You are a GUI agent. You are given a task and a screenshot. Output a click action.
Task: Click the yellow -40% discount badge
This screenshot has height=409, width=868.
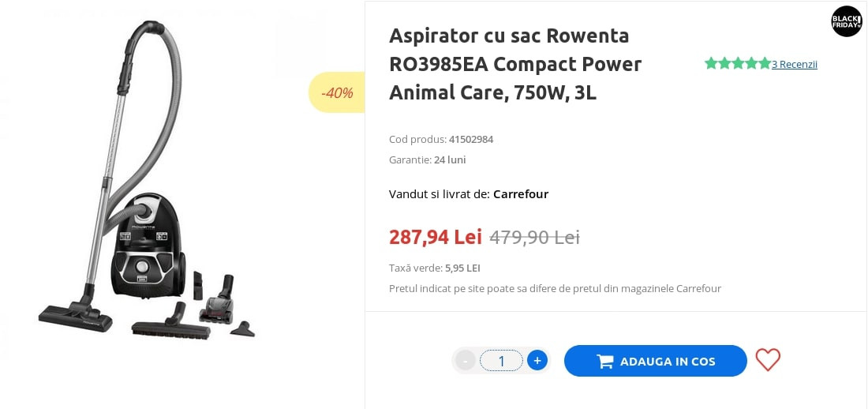click(337, 92)
